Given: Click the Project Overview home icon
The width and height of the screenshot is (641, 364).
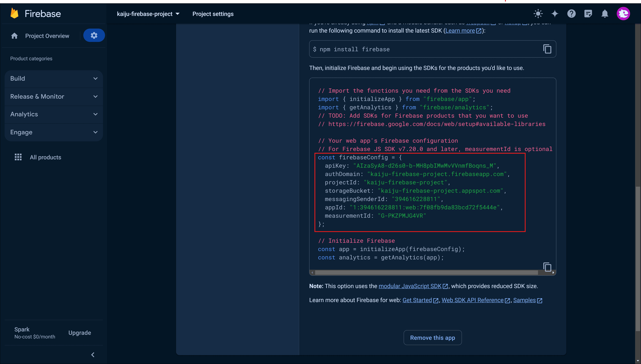Looking at the screenshot, I should [15, 36].
